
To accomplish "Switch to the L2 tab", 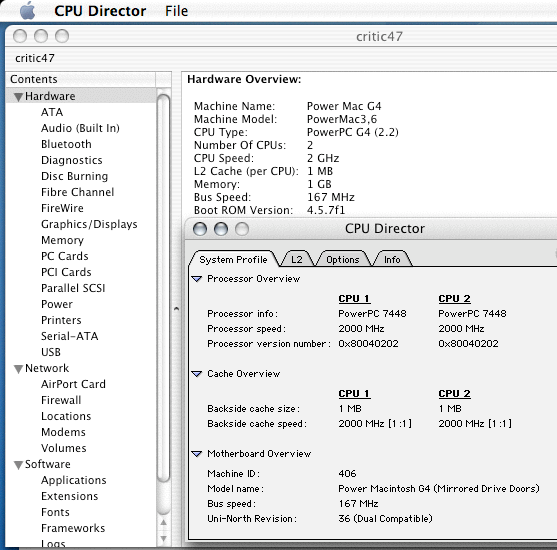I will click(297, 260).
